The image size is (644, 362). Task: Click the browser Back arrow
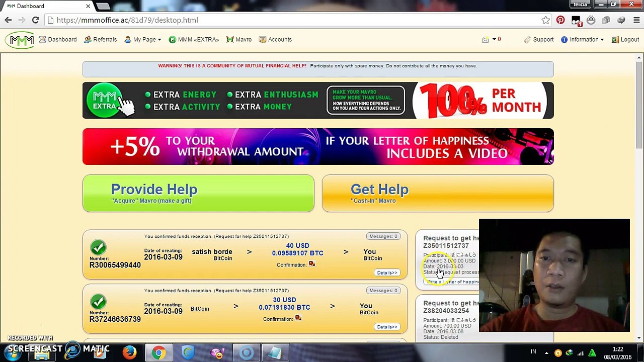coord(8,20)
